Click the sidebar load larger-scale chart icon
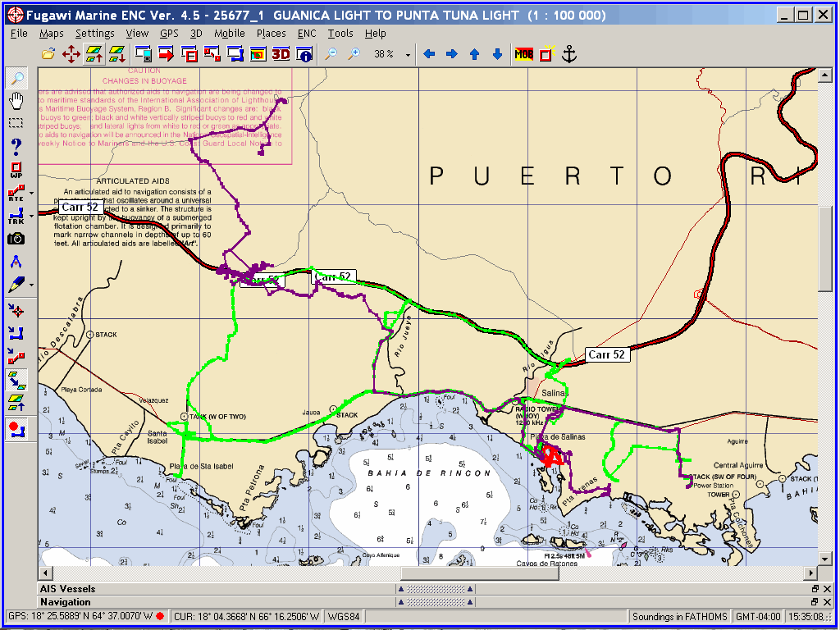Viewport: 840px width, 630px height. (16, 402)
